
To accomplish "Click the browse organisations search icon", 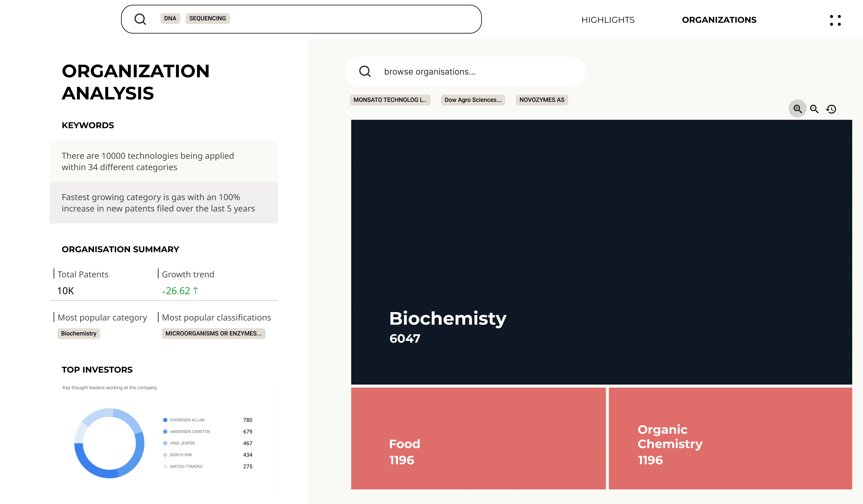I will (365, 72).
